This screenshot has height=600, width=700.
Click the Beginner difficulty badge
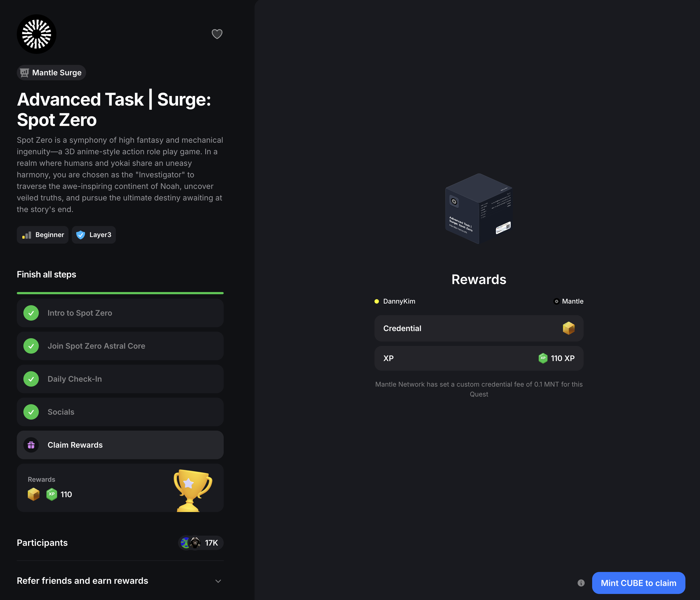tap(43, 235)
